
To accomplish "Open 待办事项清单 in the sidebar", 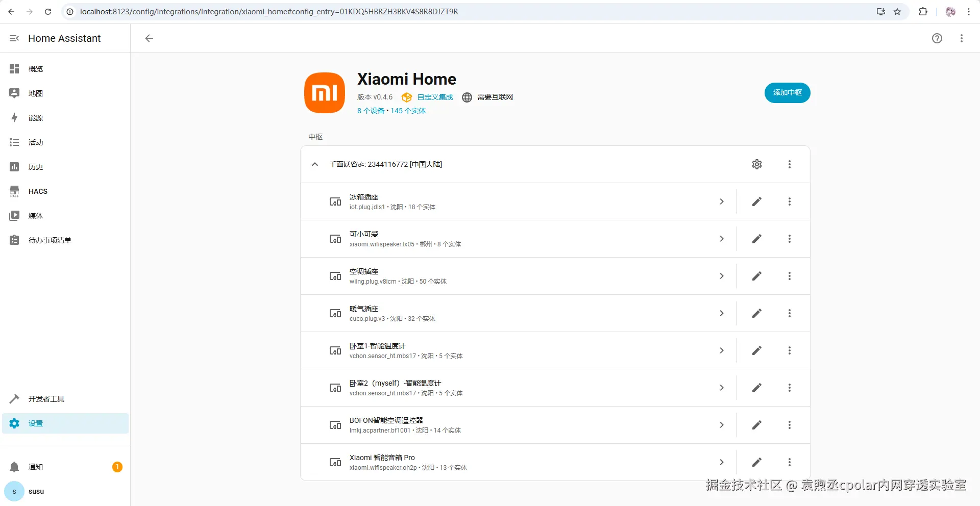I will (x=65, y=240).
